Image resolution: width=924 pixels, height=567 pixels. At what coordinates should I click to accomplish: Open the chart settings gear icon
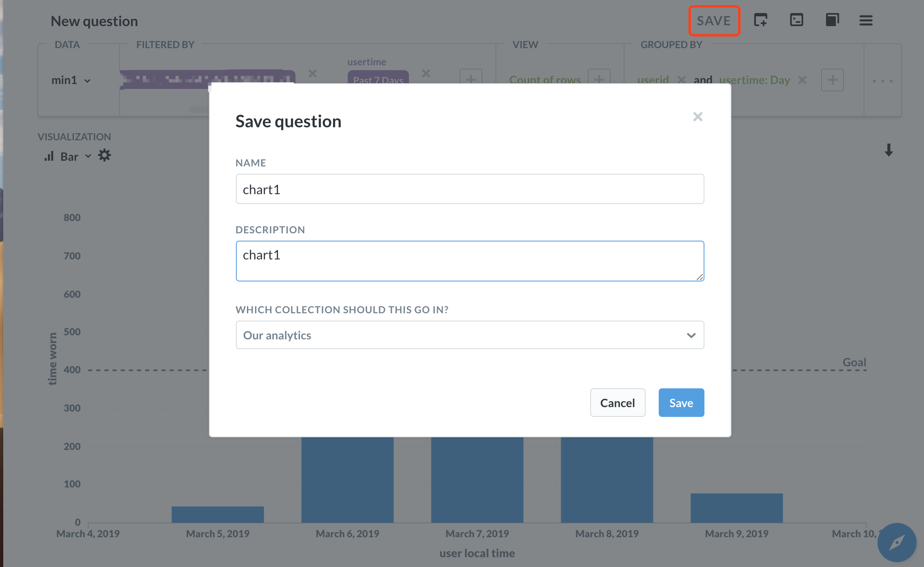pyautogui.click(x=105, y=155)
